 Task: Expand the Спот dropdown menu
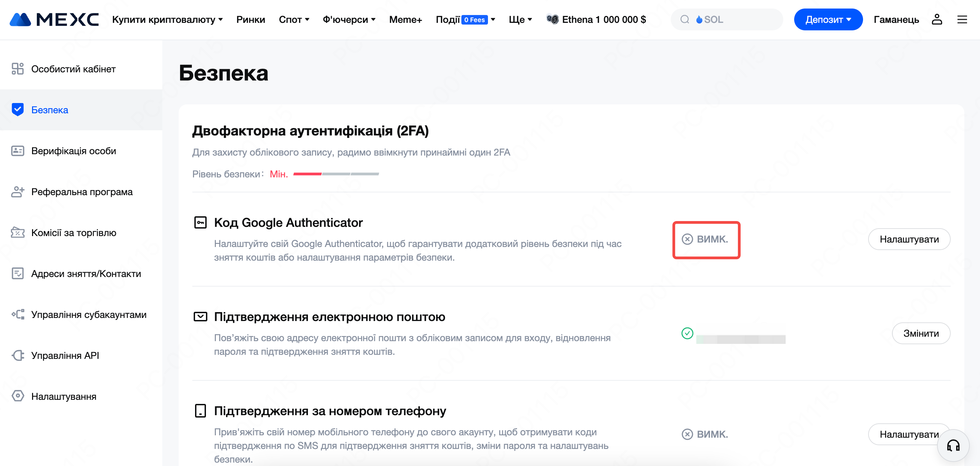294,19
